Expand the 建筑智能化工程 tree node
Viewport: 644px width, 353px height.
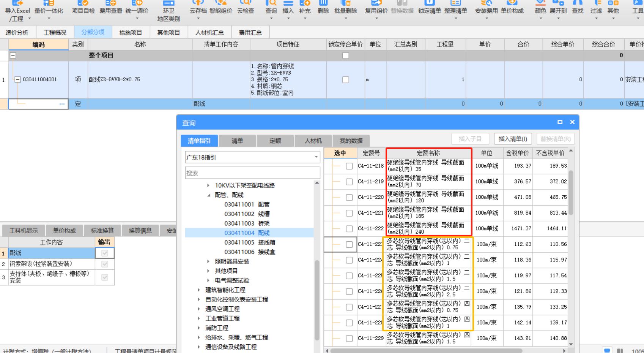198,290
